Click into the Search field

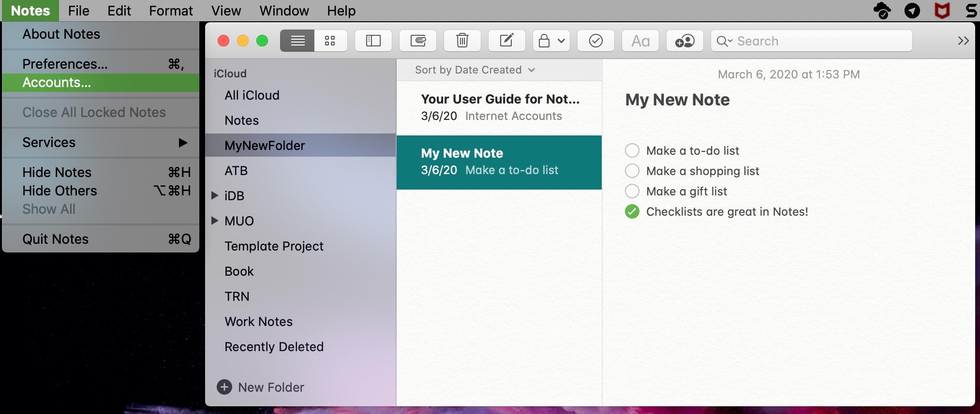812,41
